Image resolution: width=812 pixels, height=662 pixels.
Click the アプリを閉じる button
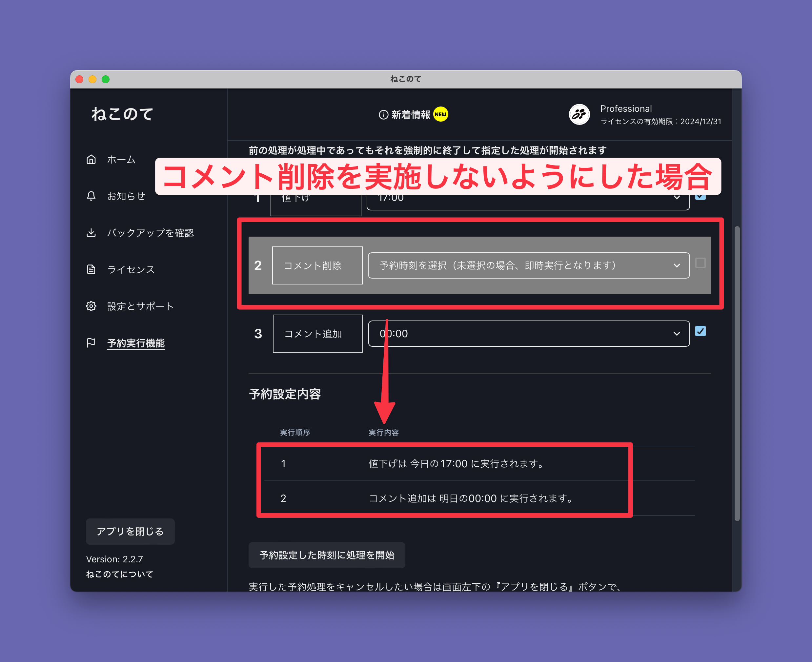pyautogui.click(x=130, y=531)
